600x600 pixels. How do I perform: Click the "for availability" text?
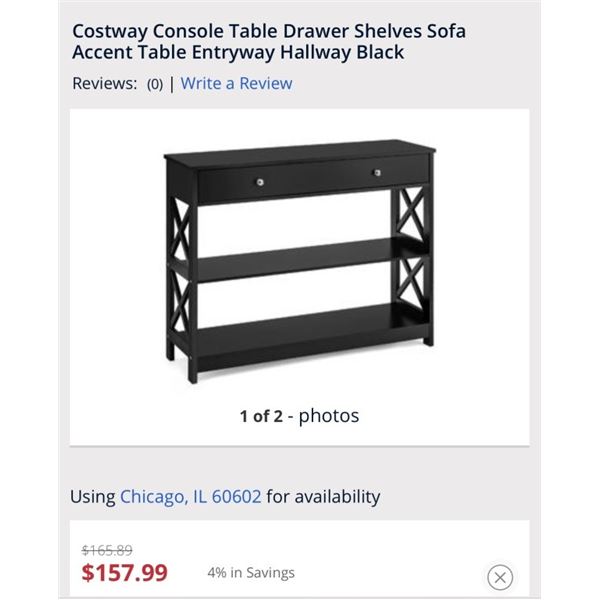point(323,496)
